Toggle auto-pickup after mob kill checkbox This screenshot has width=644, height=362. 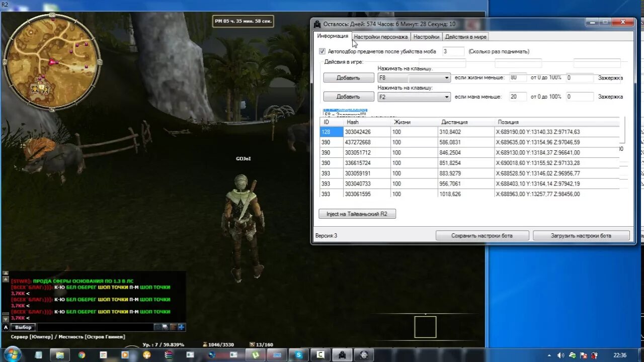point(322,51)
